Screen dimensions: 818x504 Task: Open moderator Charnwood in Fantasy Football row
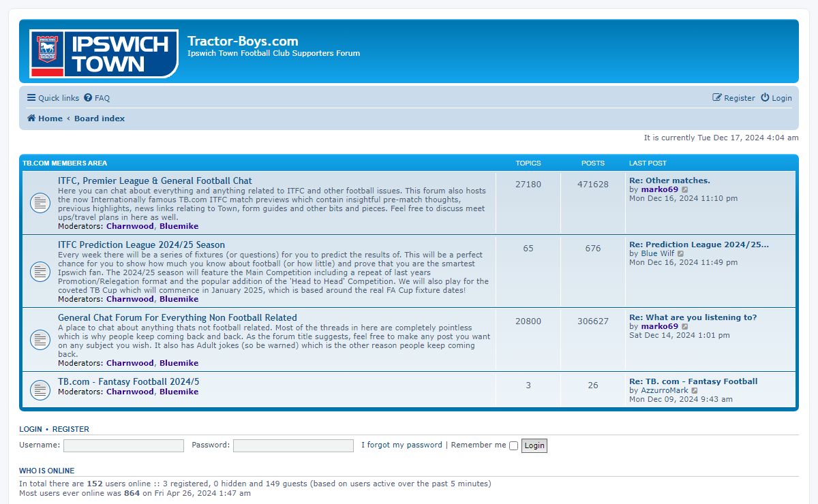130,392
